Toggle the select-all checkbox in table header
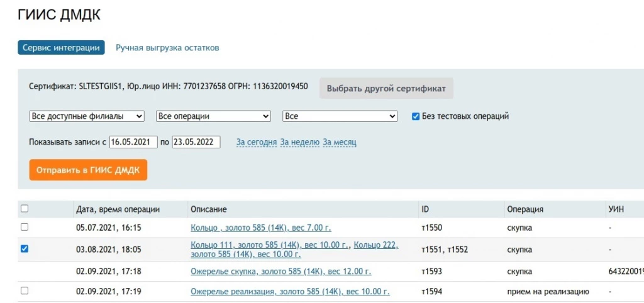The height and width of the screenshot is (303, 644). click(x=25, y=209)
